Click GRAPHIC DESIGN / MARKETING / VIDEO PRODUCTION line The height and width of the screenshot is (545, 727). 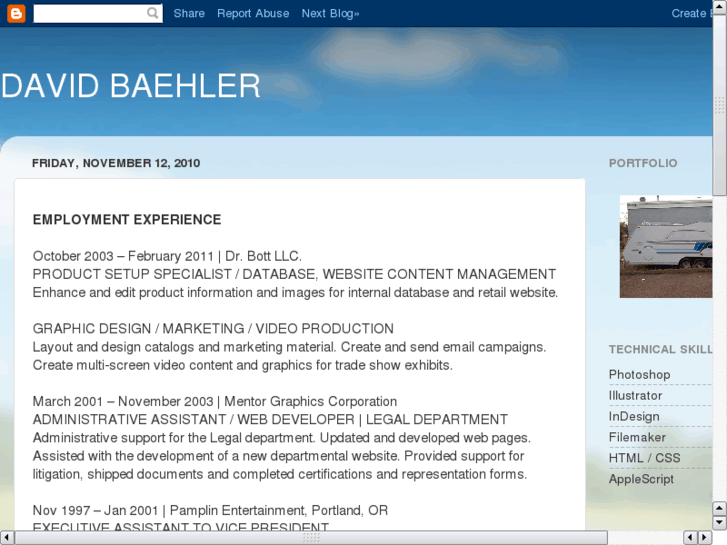[213, 328]
